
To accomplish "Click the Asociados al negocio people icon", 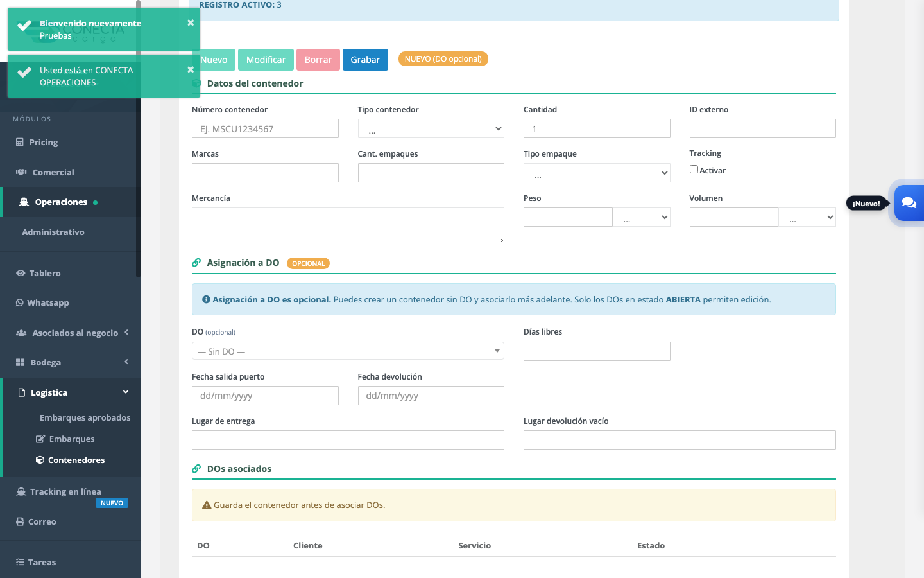I will pyautogui.click(x=21, y=333).
